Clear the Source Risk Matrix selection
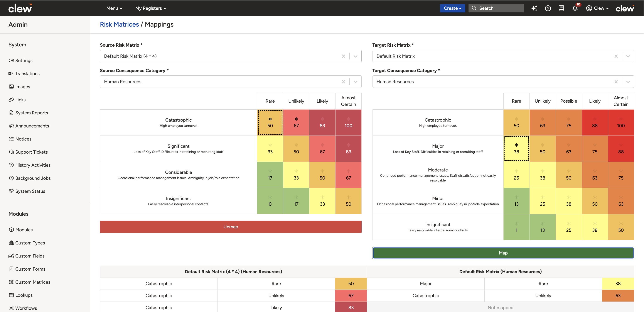 click(x=344, y=56)
